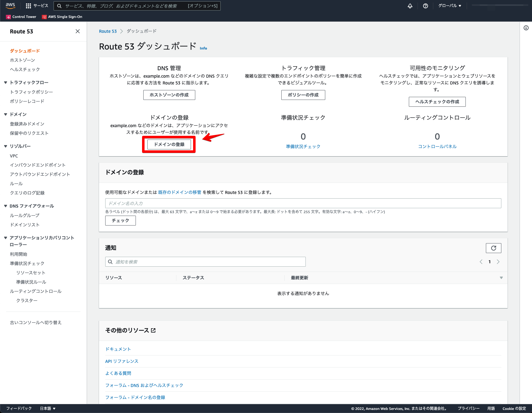Open the コントロールパネル link
532x413 pixels.
(437, 146)
